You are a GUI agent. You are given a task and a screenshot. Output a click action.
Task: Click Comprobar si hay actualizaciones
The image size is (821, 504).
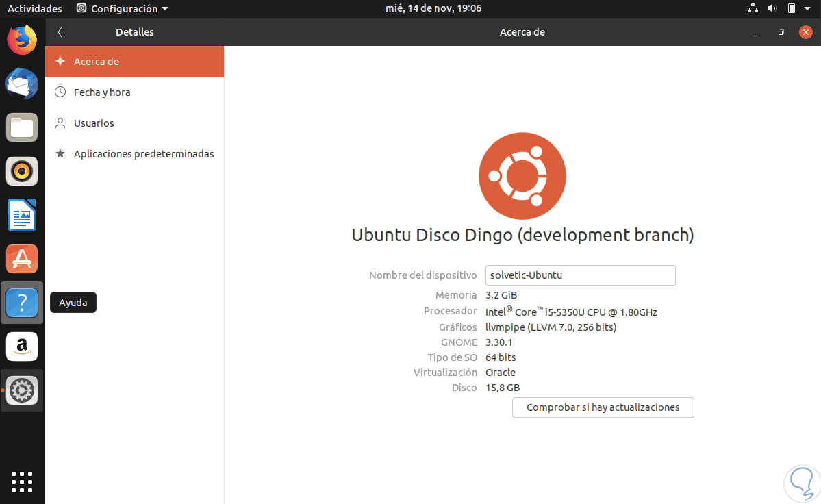point(603,407)
